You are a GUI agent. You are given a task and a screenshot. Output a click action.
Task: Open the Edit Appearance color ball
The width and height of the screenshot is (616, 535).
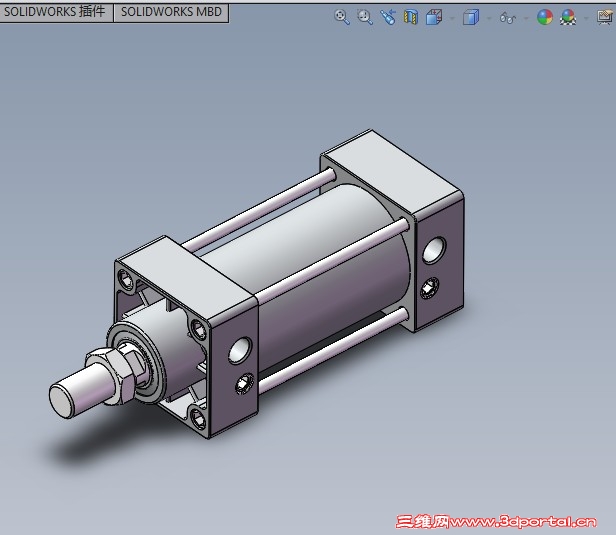coord(545,17)
